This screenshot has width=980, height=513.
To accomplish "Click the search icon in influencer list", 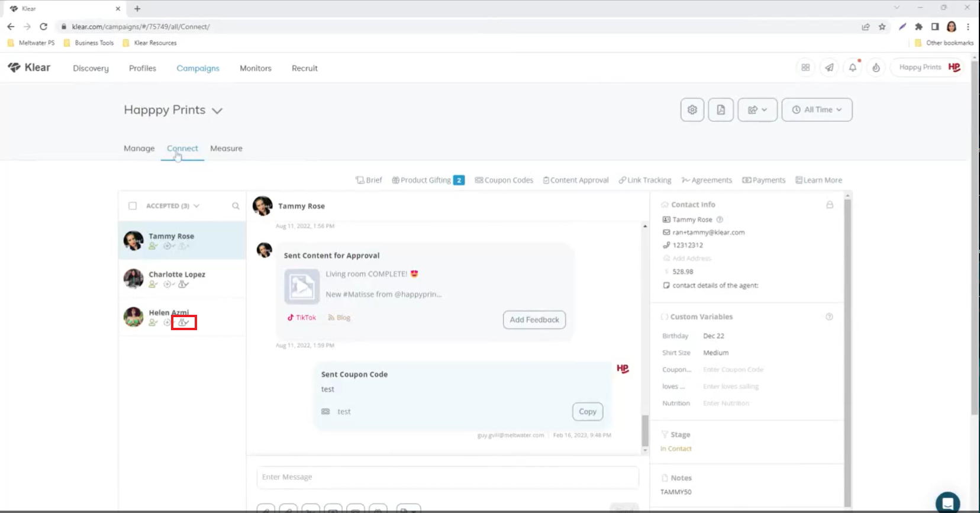I will click(236, 206).
